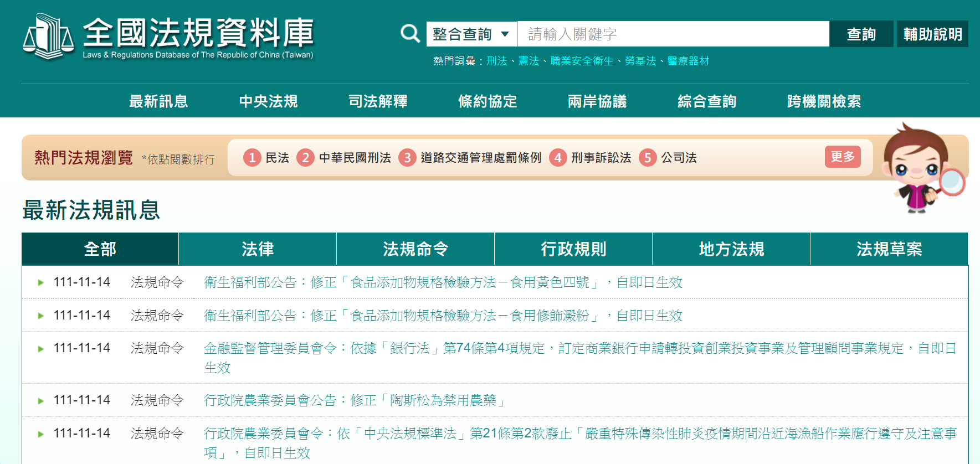980x464 pixels.
Task: Click 法規命令 type label in 陶斯松 row
Action: [157, 400]
